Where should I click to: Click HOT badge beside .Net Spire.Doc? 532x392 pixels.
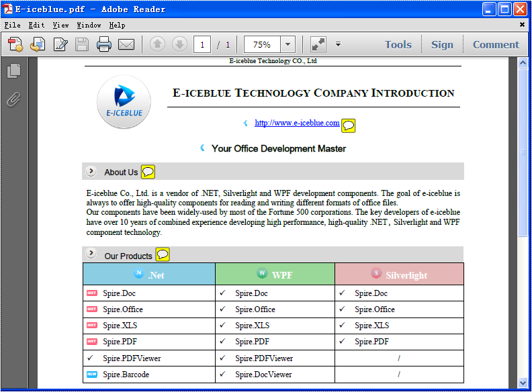tap(91, 293)
